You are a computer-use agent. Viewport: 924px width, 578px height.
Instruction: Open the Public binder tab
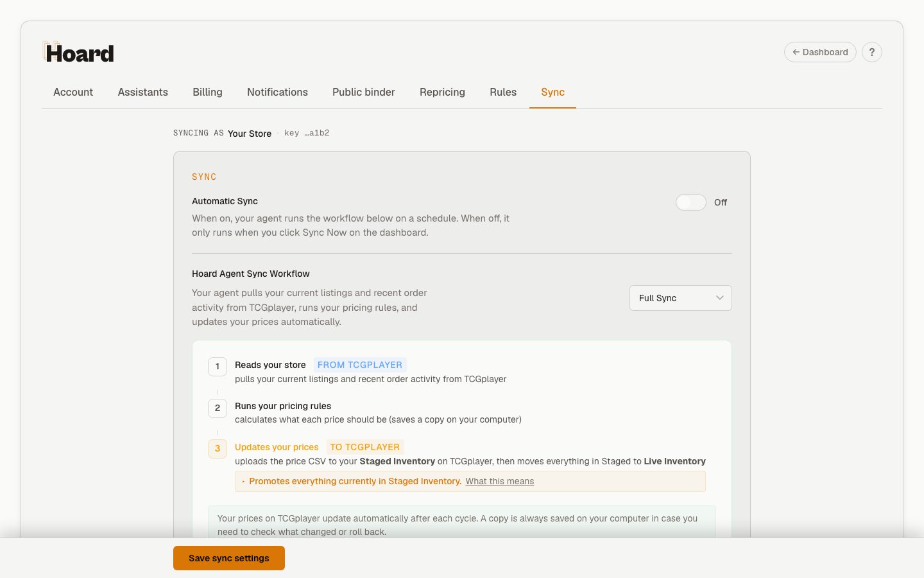[x=364, y=92]
